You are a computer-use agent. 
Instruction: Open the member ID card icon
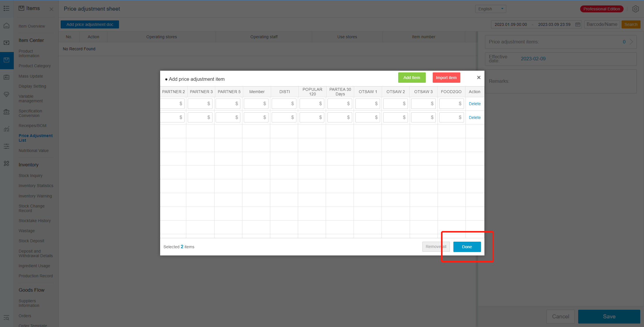click(x=6, y=77)
